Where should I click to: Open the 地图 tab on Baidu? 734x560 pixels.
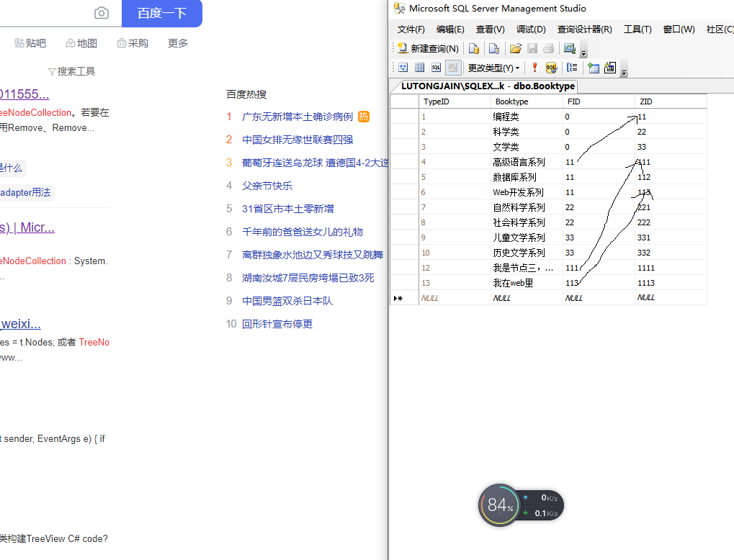81,43
